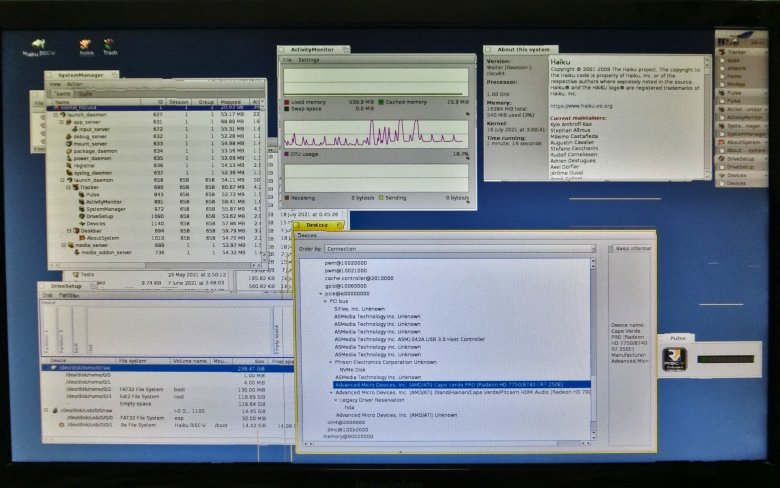Sort SystemManager list by Session column

point(178,102)
